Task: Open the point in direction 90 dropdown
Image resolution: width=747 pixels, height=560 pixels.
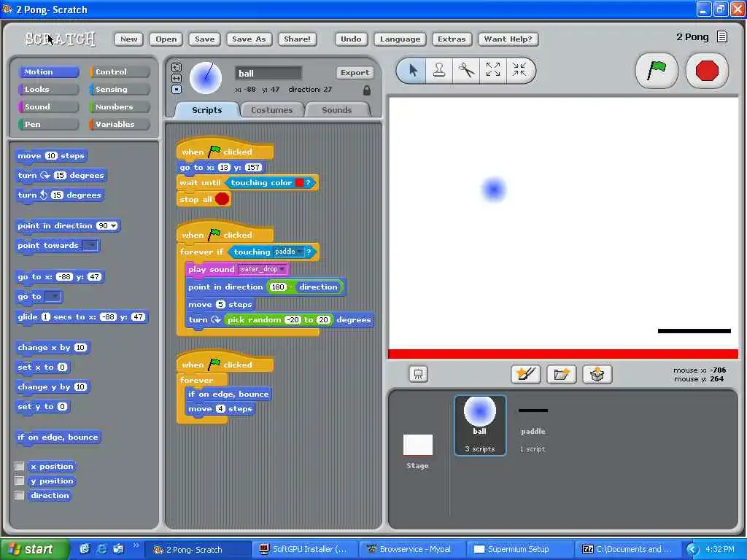Action: pyautogui.click(x=114, y=226)
